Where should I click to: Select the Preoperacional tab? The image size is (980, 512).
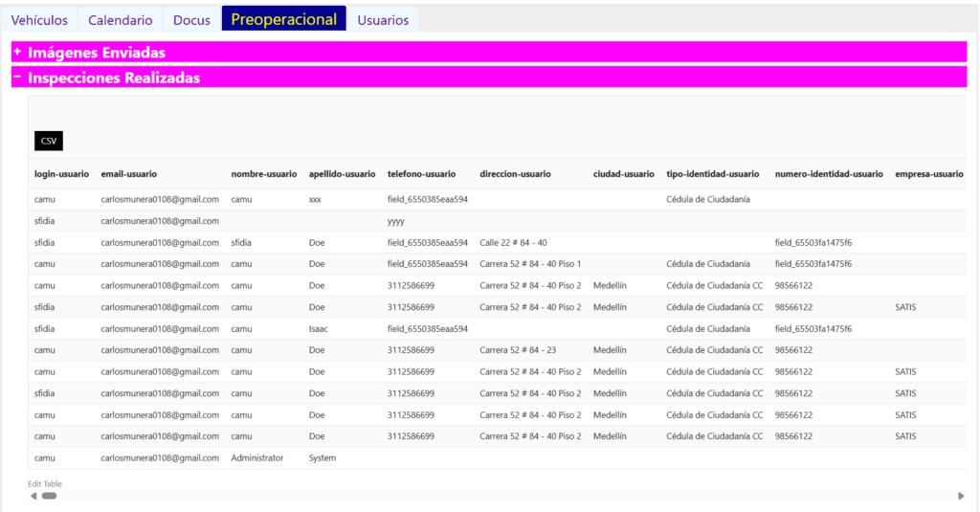pos(283,19)
